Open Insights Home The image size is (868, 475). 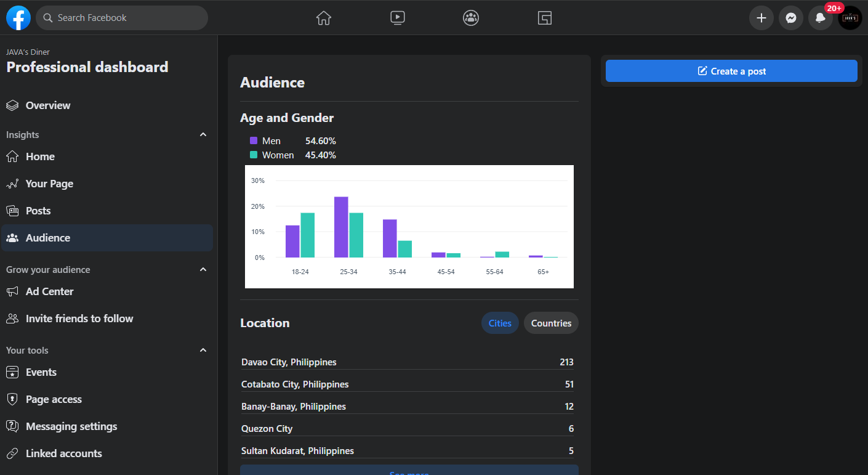106,156
